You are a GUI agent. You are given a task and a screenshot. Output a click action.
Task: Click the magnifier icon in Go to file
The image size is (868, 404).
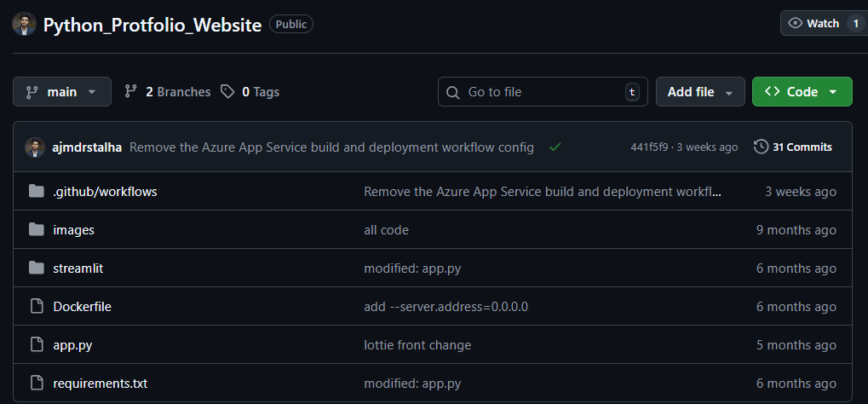(453, 92)
